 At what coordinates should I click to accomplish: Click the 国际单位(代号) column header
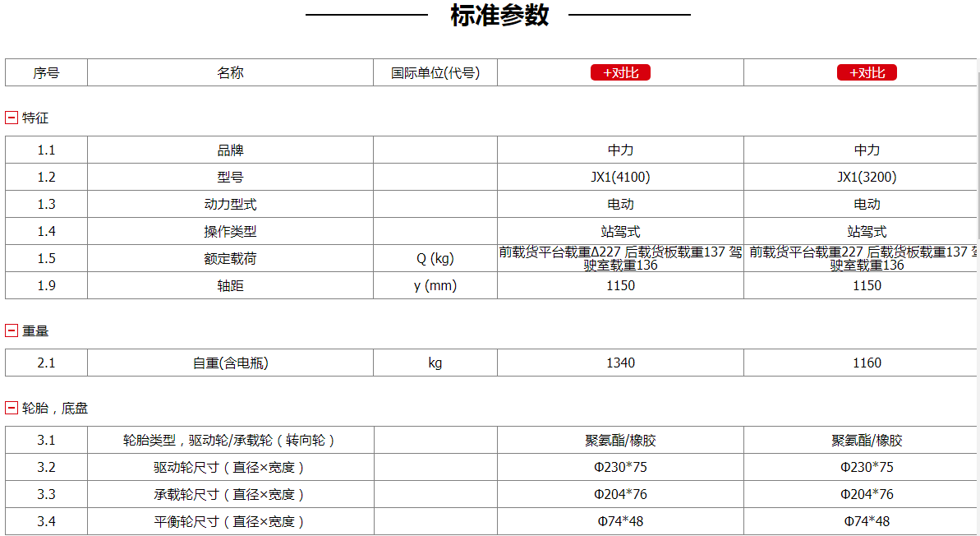tap(435, 72)
